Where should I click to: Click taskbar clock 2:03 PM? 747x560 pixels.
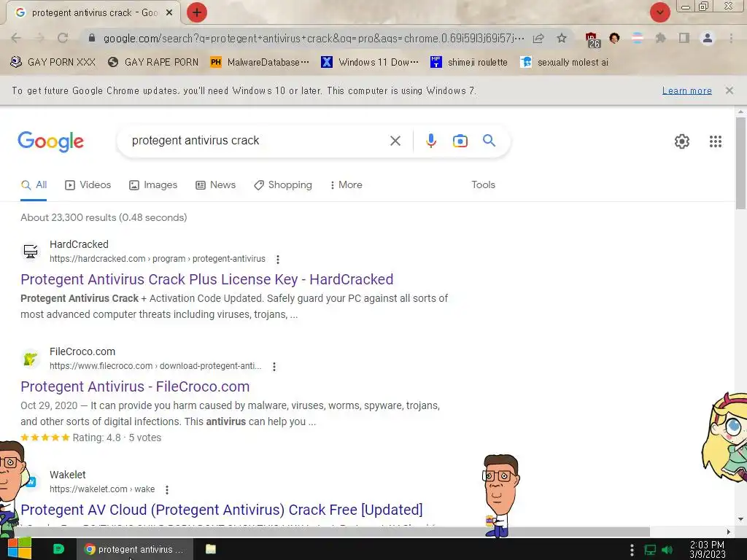pos(708,550)
